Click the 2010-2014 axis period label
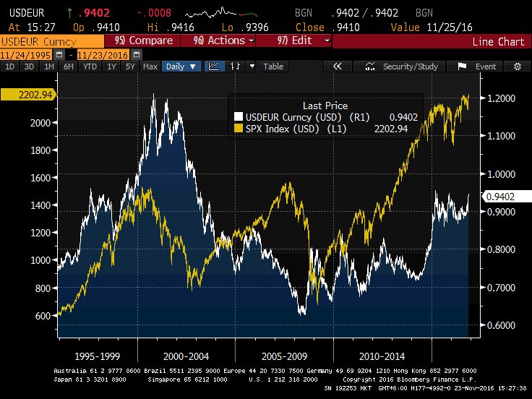 pyautogui.click(x=382, y=356)
